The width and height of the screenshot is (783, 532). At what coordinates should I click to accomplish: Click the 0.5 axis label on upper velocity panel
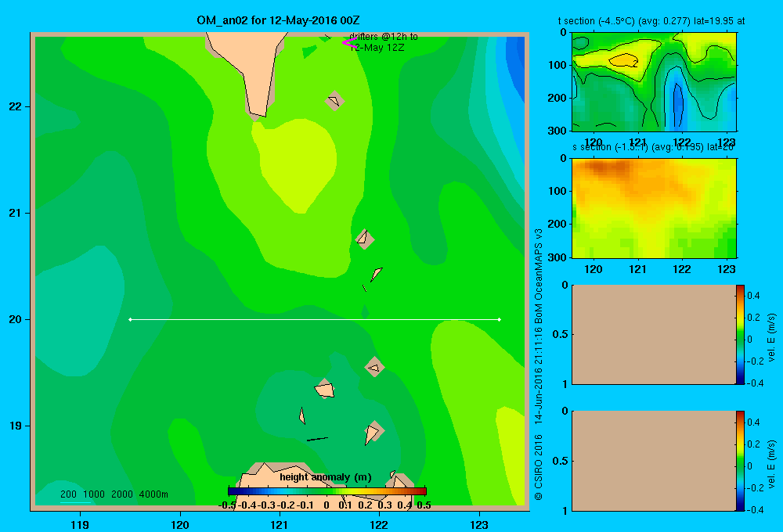point(561,334)
